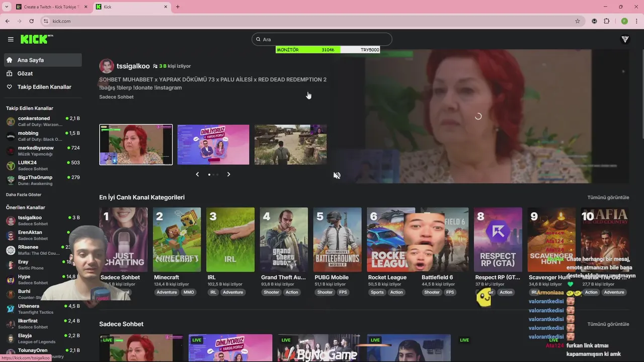This screenshot has width=644, height=362.
Task: Click Sports tag under Rocket League
Action: click(x=377, y=292)
